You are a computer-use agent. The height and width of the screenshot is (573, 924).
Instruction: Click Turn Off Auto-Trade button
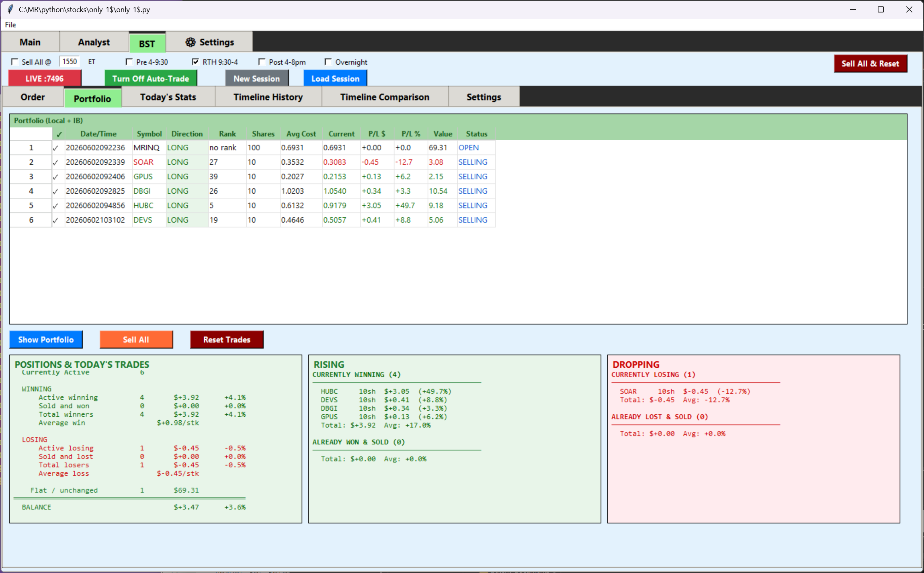click(x=151, y=78)
